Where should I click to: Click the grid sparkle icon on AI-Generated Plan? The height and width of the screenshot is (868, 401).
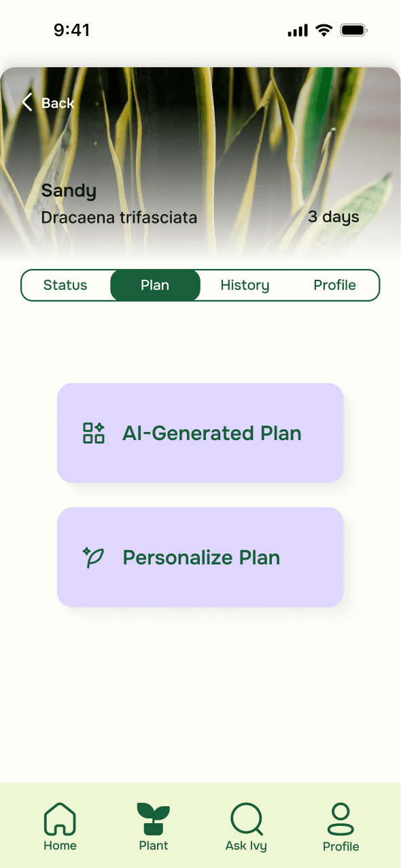click(94, 433)
